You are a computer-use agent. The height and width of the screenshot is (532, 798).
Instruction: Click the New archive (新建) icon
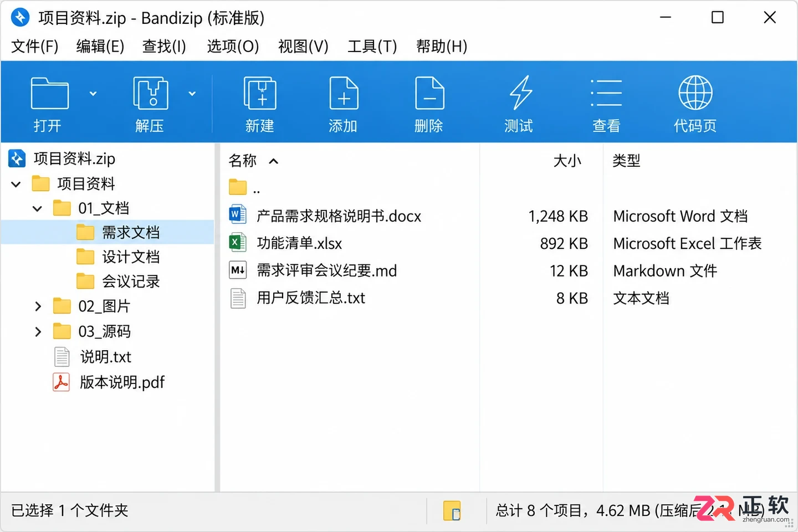(x=260, y=93)
